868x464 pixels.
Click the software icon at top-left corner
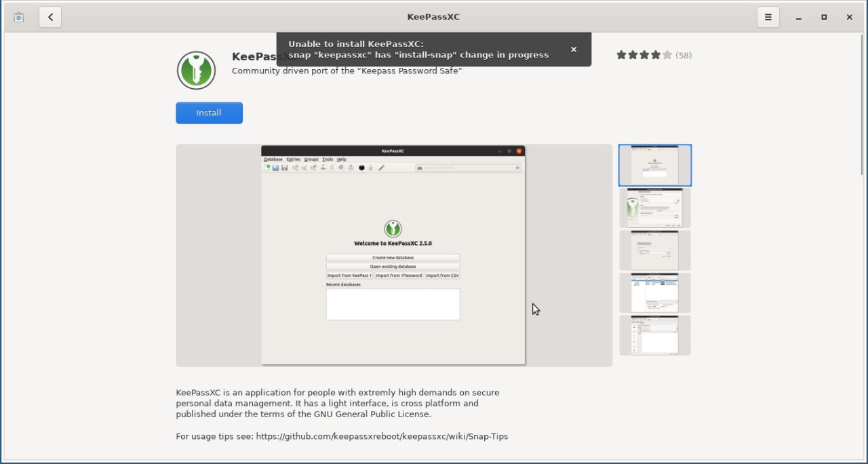[x=19, y=17]
